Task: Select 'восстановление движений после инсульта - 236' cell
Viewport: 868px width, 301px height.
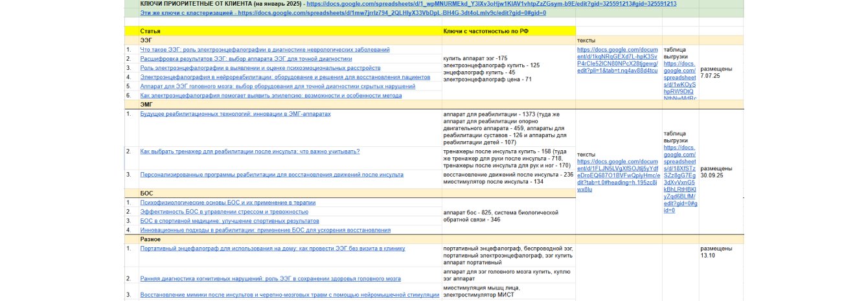Action: [x=509, y=179]
